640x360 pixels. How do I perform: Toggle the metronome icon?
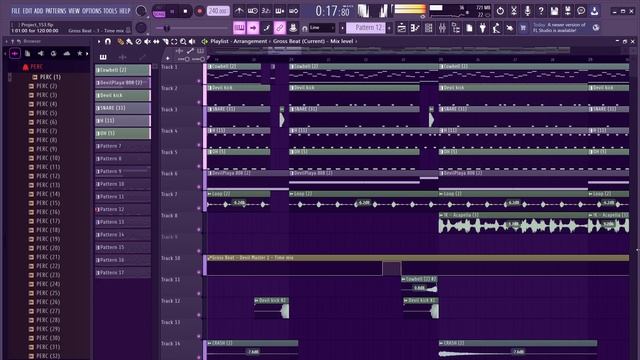pos(240,11)
